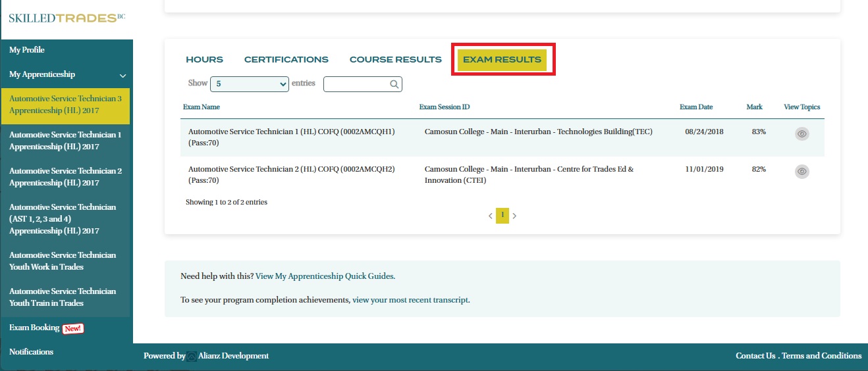
Task: View topics for Technician 1 exam
Action: (801, 134)
